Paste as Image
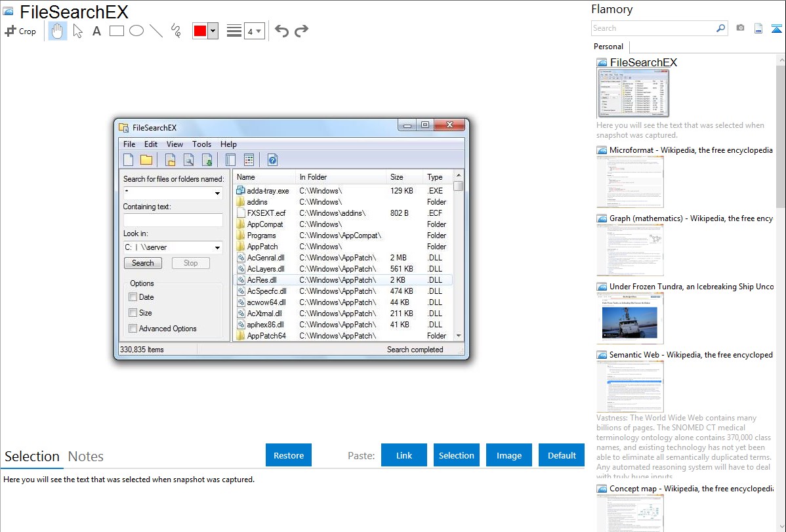786x532 pixels. (x=508, y=455)
